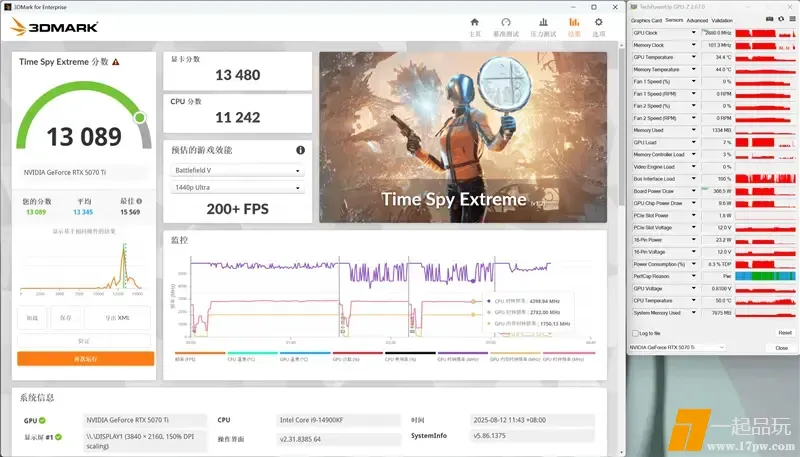
Task: Open the results (结果) bar chart icon
Action: [574, 22]
